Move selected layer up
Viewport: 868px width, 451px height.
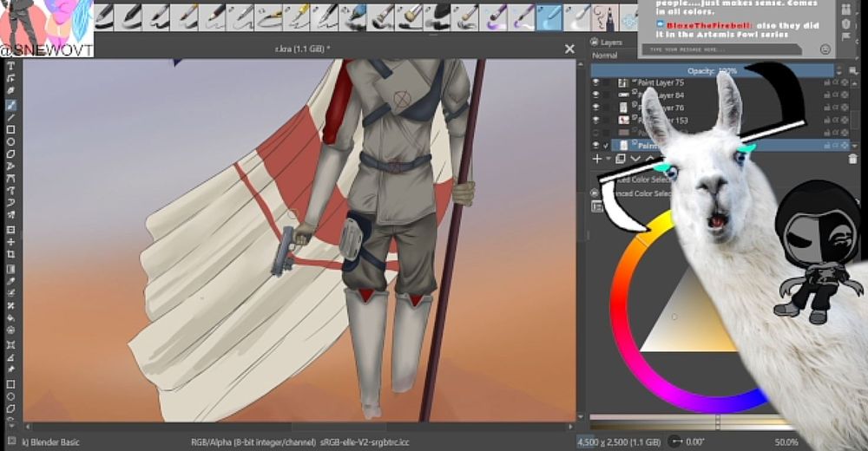[x=649, y=159]
